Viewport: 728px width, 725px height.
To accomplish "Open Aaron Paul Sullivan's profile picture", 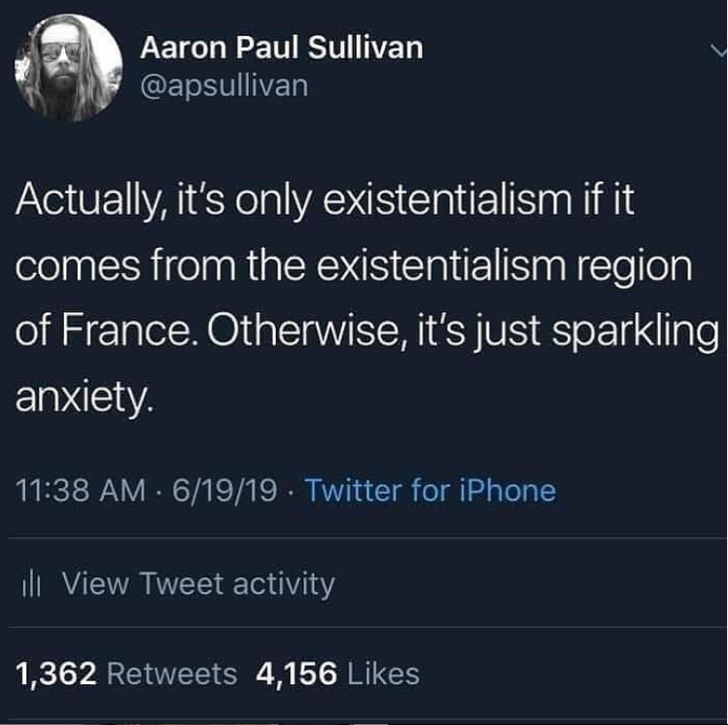I will coord(69,68).
